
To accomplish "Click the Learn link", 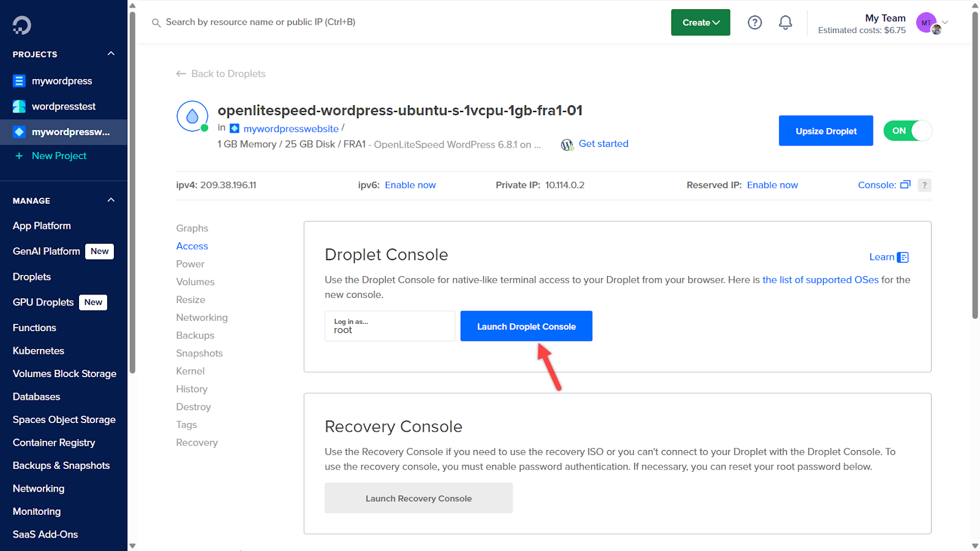I will [882, 257].
